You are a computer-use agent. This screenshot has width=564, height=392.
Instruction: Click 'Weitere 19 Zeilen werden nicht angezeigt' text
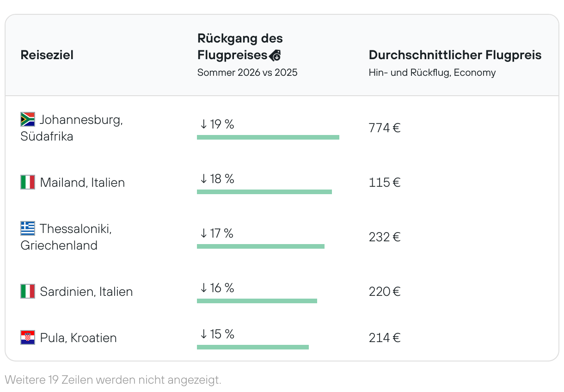(113, 380)
